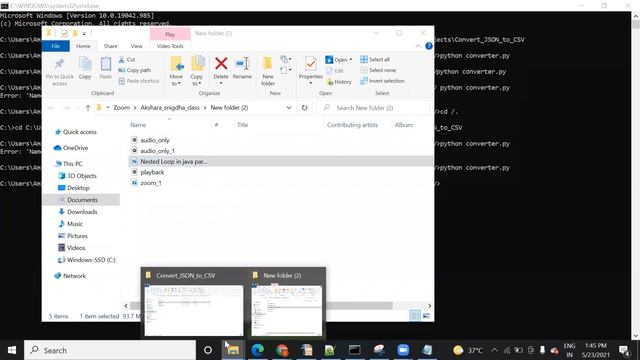Expand the Open button dropdown arrow
Viewport: 640px width, 360px height.
coord(351,60)
